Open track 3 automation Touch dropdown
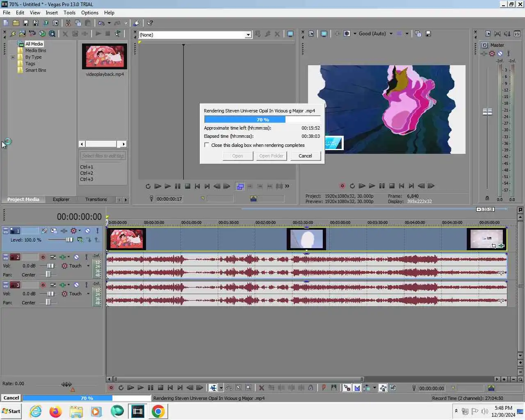The image size is (525, 420). point(88,294)
